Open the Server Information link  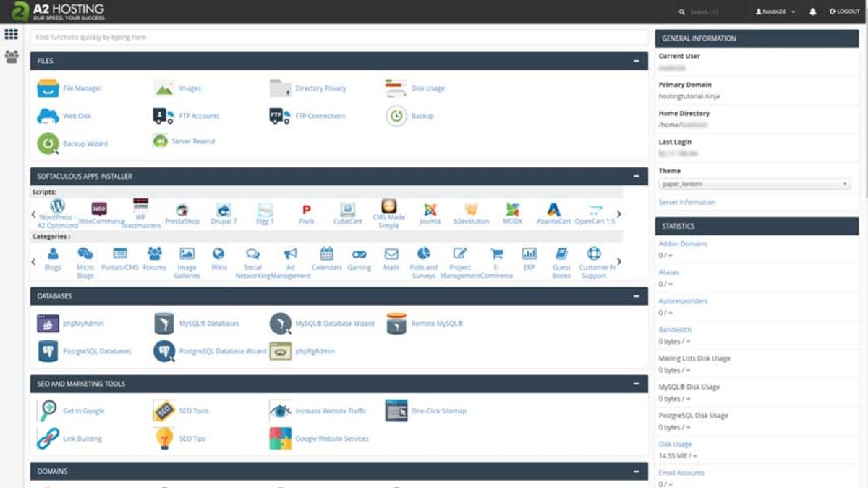pos(687,202)
